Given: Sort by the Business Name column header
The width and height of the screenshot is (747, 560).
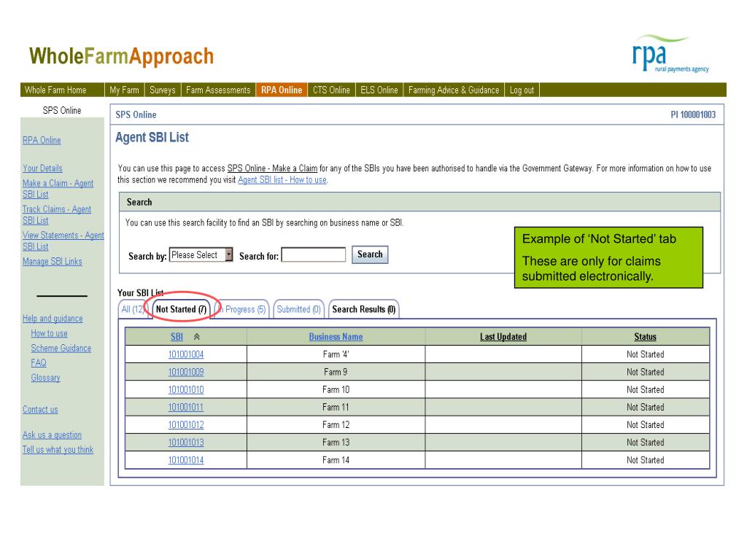Looking at the screenshot, I should pyautogui.click(x=336, y=337).
